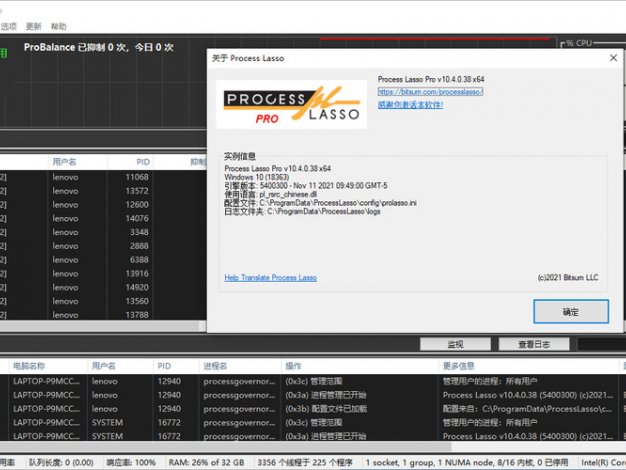Select process row with PID 12600
The height and width of the screenshot is (470, 626).
tap(103, 204)
